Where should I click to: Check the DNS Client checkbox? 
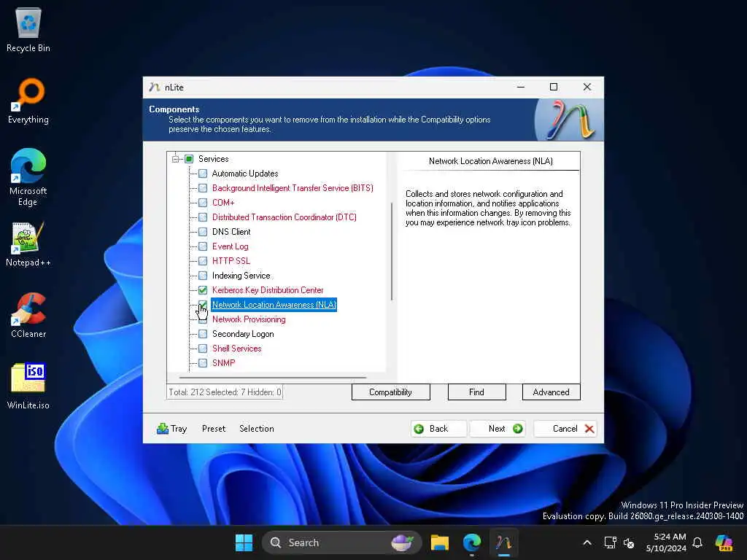click(x=203, y=232)
